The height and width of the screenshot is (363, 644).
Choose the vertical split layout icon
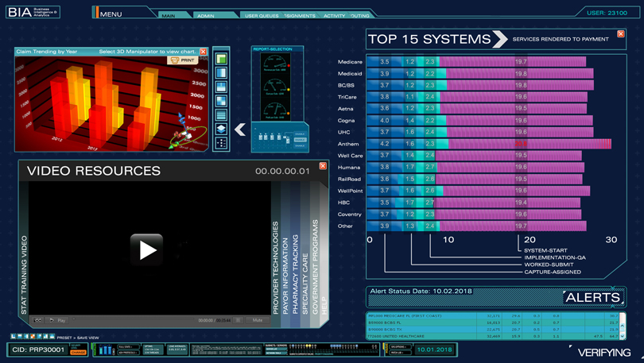pyautogui.click(x=221, y=72)
